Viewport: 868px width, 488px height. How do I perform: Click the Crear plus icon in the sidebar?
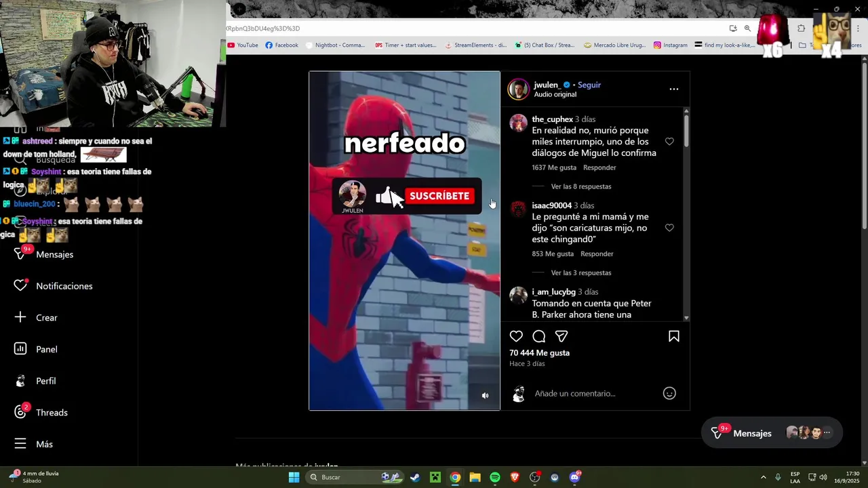click(x=20, y=317)
